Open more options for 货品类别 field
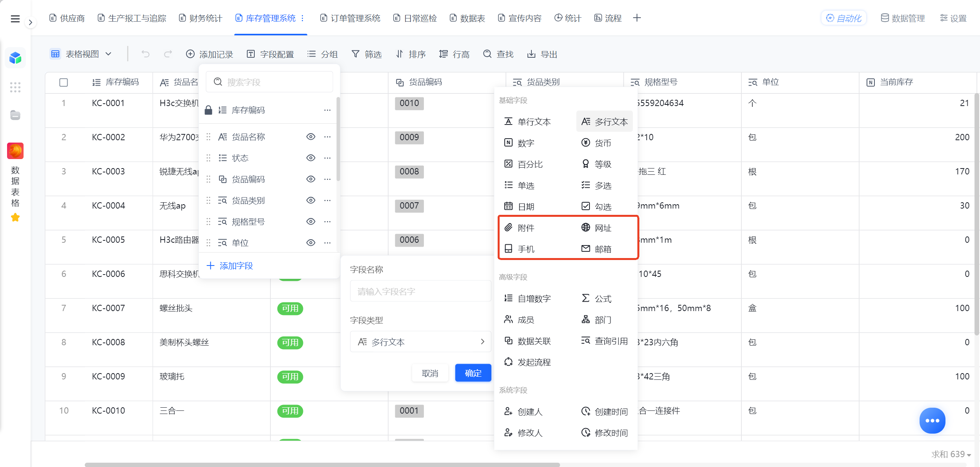Image resolution: width=980 pixels, height=467 pixels. click(x=327, y=200)
